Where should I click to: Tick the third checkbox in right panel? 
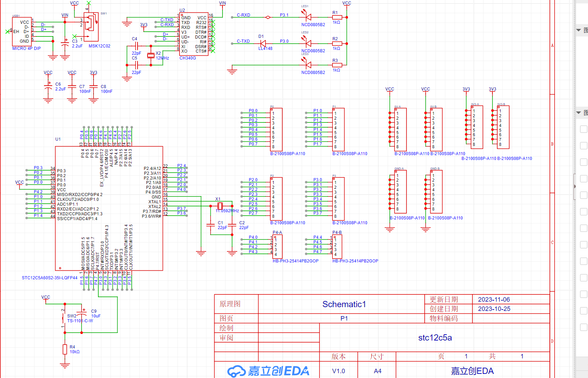tap(584, 162)
